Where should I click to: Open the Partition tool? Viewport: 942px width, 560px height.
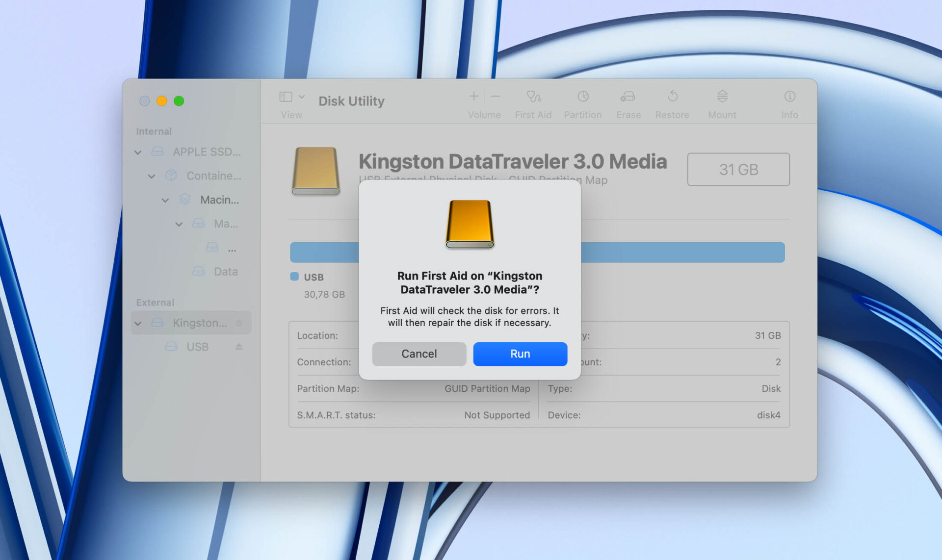tap(583, 101)
